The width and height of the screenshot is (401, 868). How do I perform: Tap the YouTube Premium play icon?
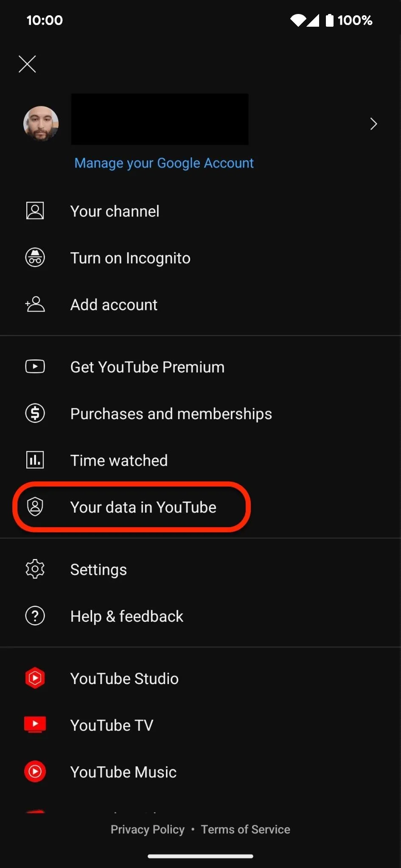pos(35,366)
